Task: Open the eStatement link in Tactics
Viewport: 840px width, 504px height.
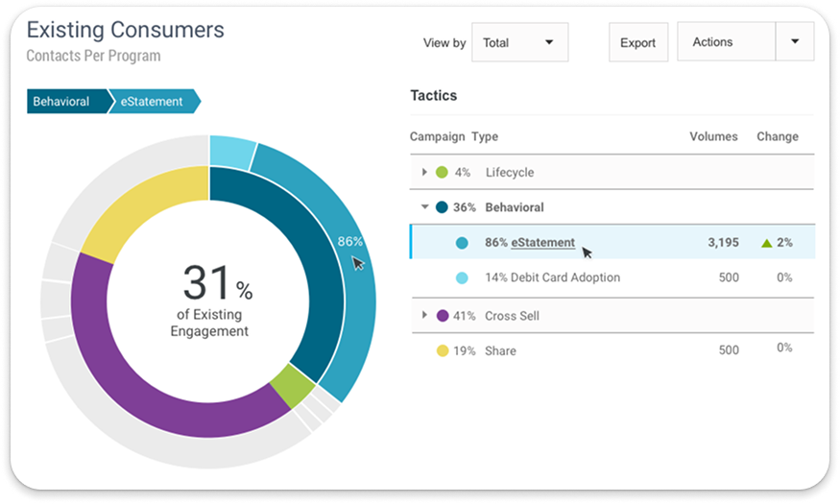Action: coord(542,243)
